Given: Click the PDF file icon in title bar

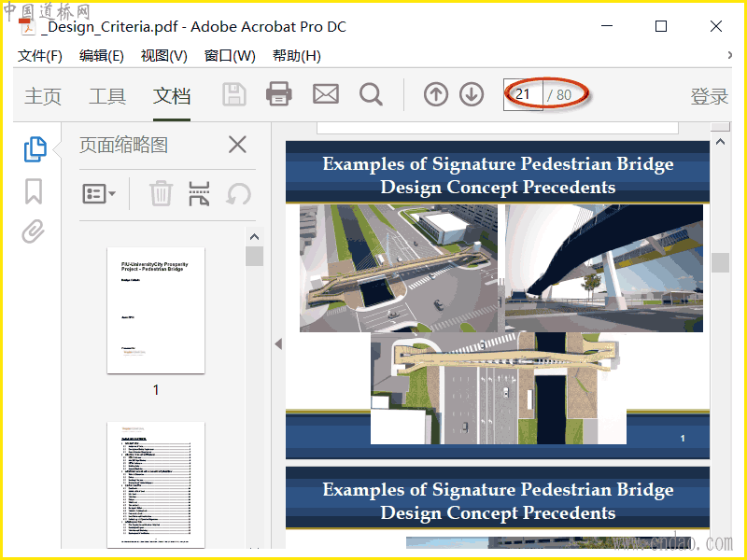Looking at the screenshot, I should (x=27, y=27).
